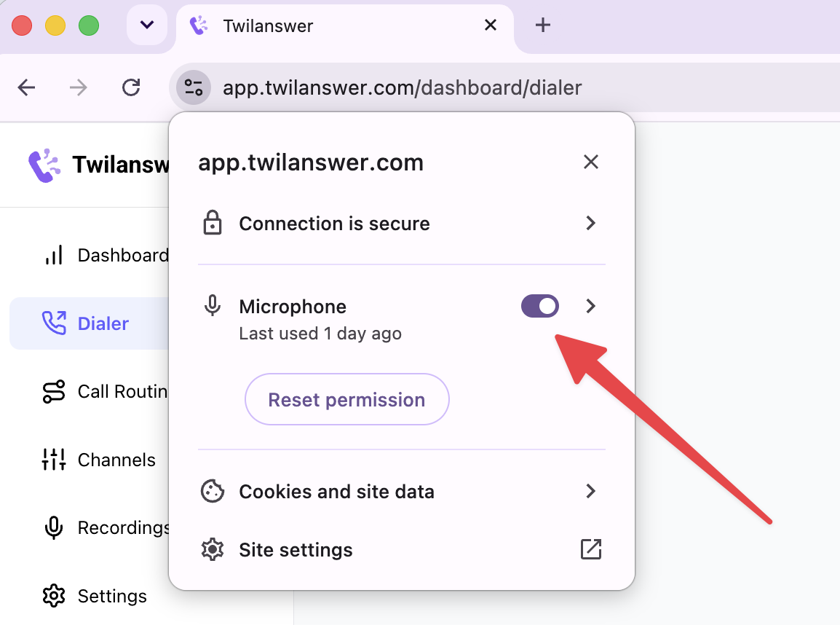Reload the page with refresh icon

pos(131,87)
